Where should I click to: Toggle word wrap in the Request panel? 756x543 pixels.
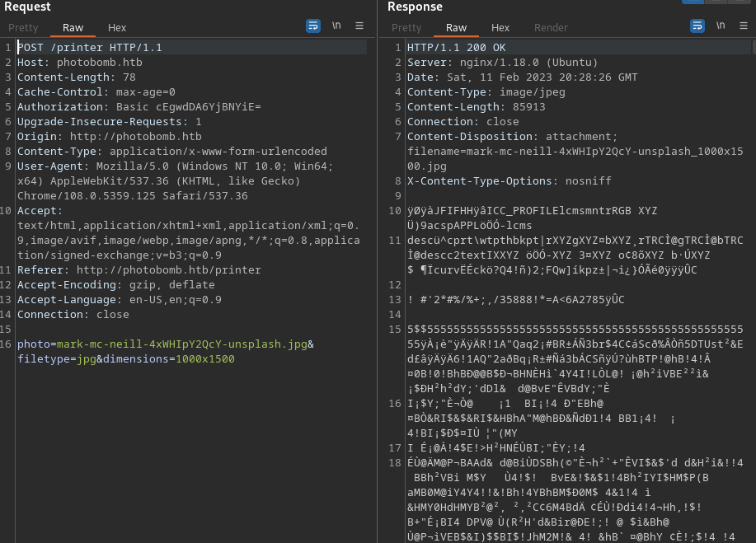pos(313,26)
